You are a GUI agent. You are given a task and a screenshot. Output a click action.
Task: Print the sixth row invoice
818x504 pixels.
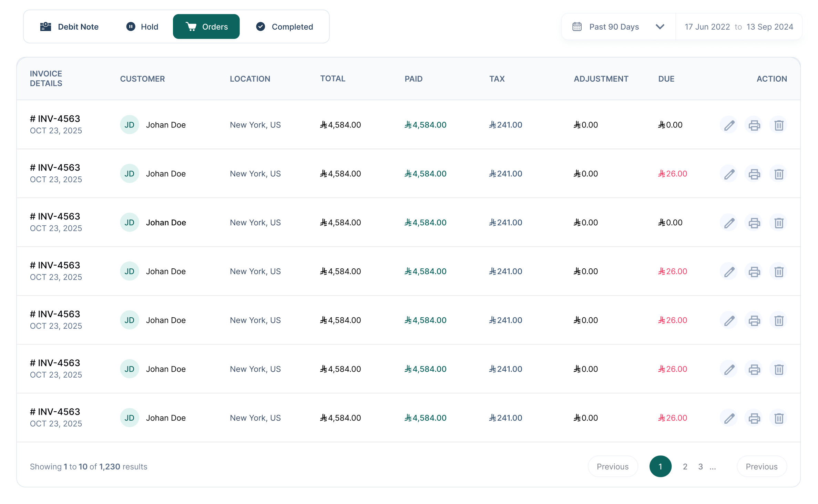(x=754, y=370)
